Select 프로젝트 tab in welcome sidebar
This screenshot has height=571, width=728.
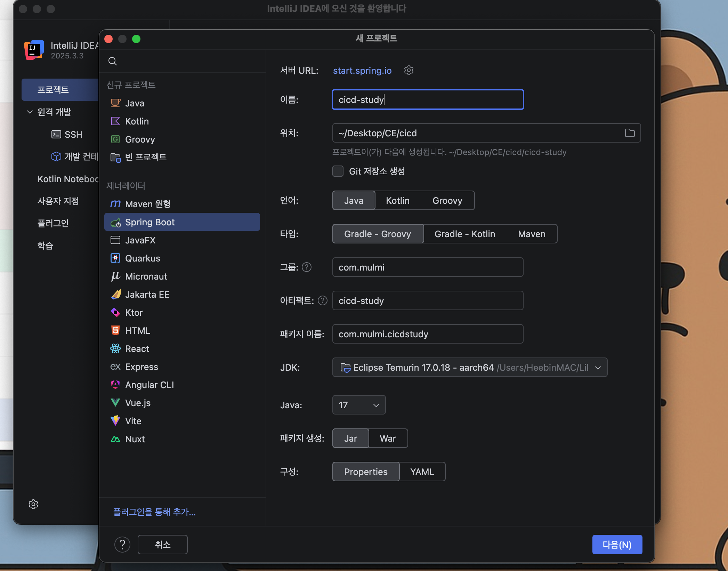pos(60,90)
